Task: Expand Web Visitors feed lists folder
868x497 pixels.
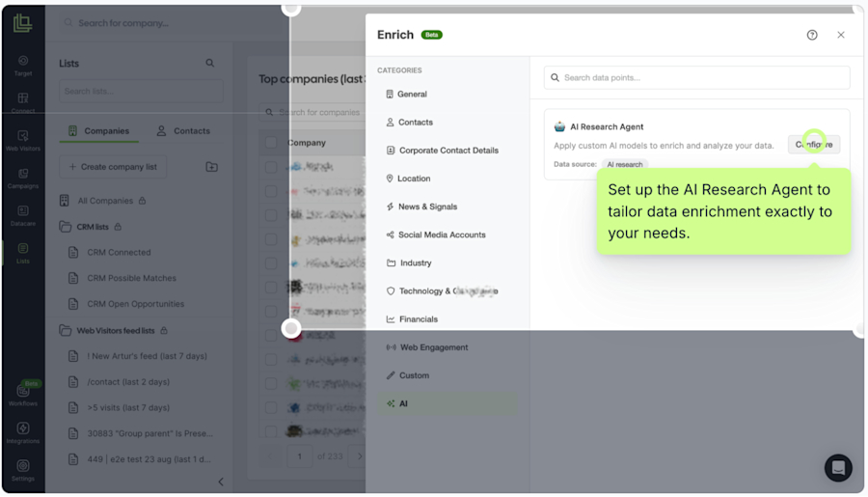Action: pyautogui.click(x=113, y=331)
